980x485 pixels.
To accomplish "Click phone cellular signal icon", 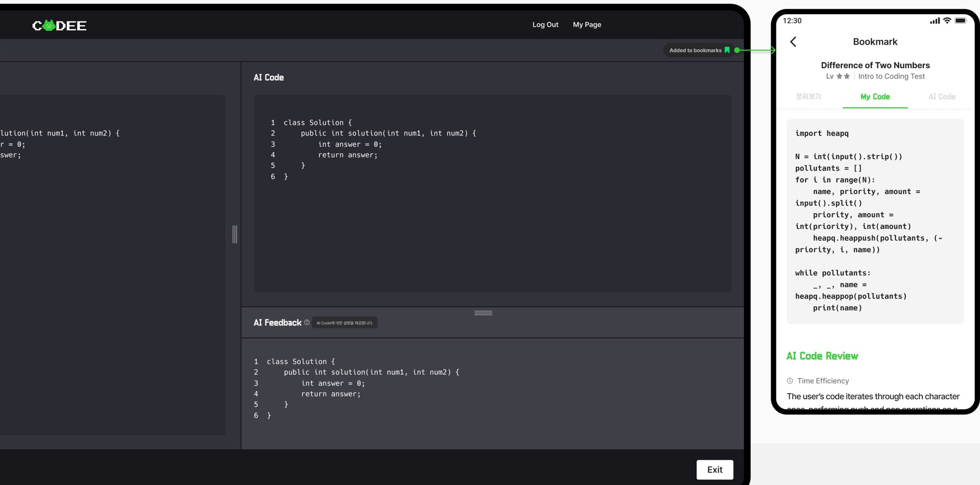I will (x=935, y=21).
